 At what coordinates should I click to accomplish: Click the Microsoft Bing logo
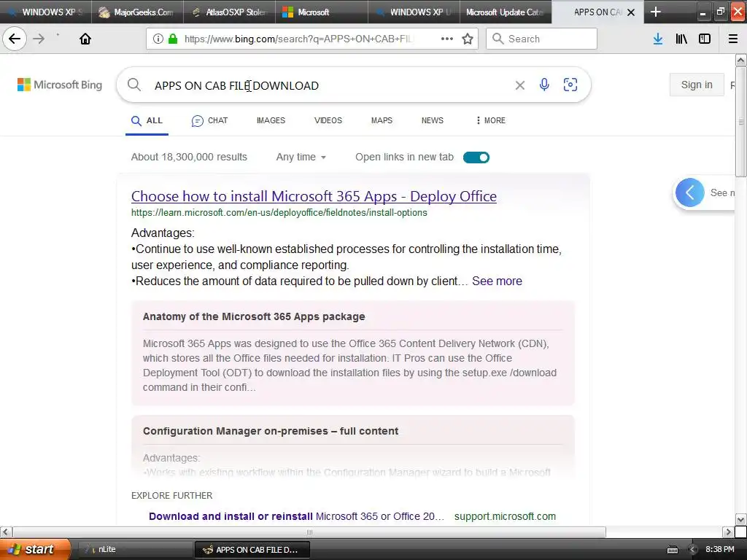60,85
